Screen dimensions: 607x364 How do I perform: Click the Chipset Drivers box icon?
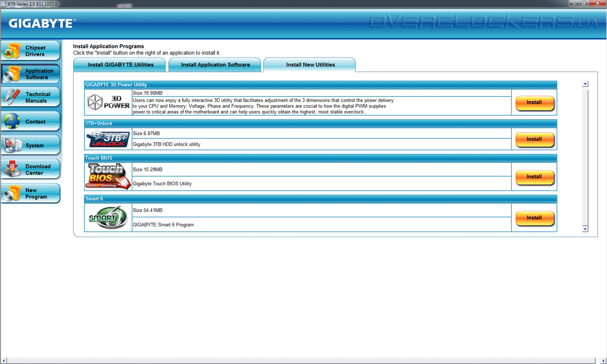click(x=12, y=51)
